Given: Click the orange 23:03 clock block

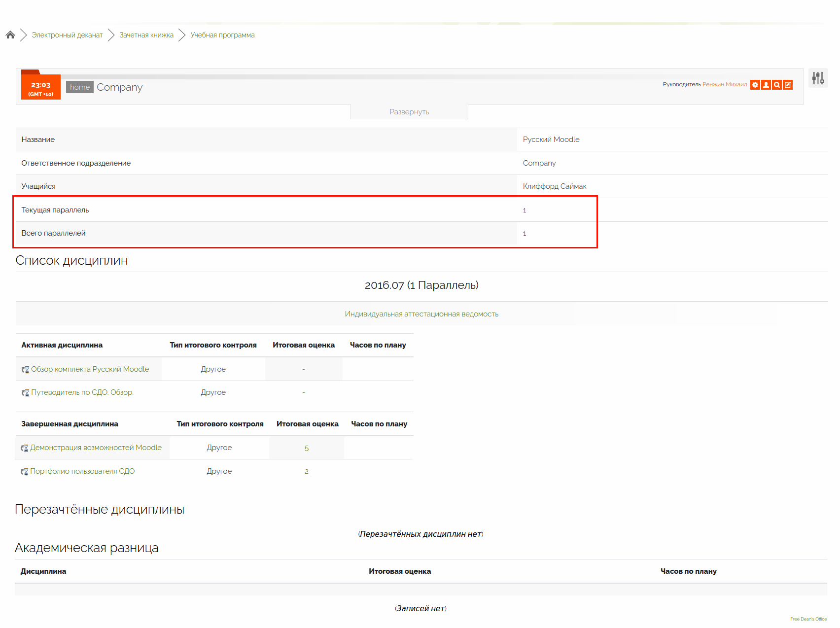Looking at the screenshot, I should point(41,88).
